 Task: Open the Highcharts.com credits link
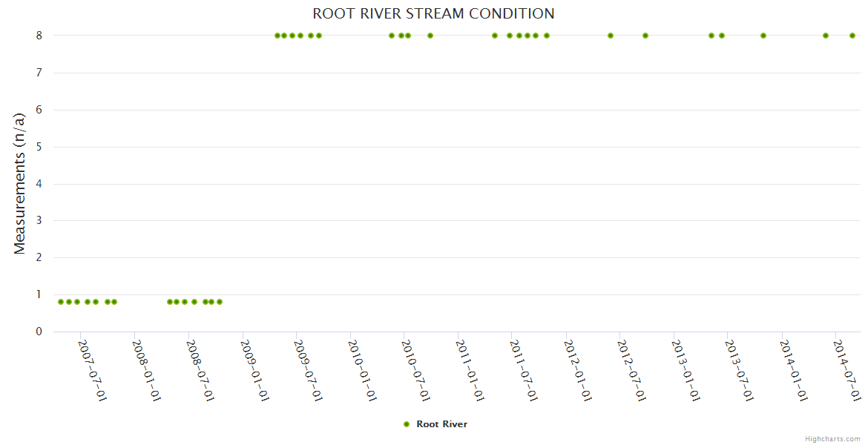(x=832, y=439)
